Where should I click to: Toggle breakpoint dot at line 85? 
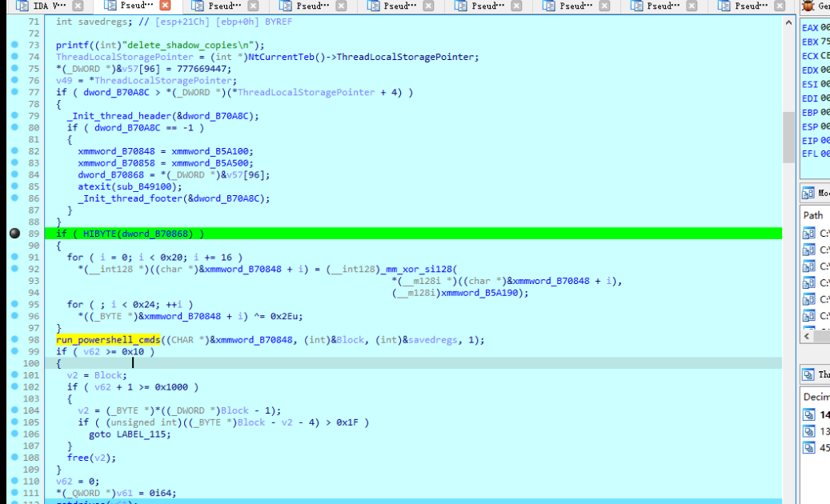[x=15, y=186]
